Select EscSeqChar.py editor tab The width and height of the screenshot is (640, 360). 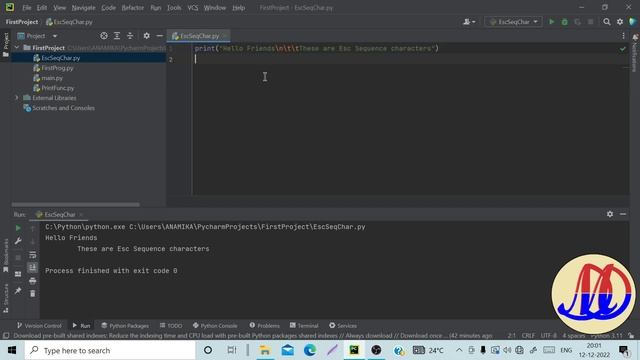(199, 36)
